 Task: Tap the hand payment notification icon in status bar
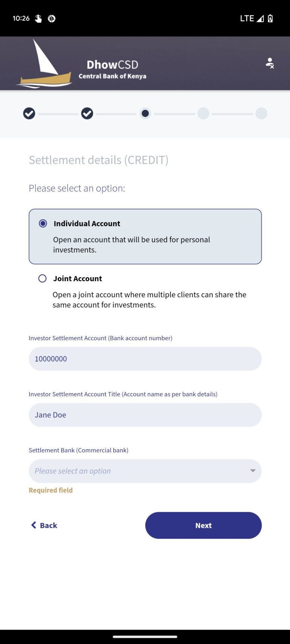pyautogui.click(x=37, y=18)
